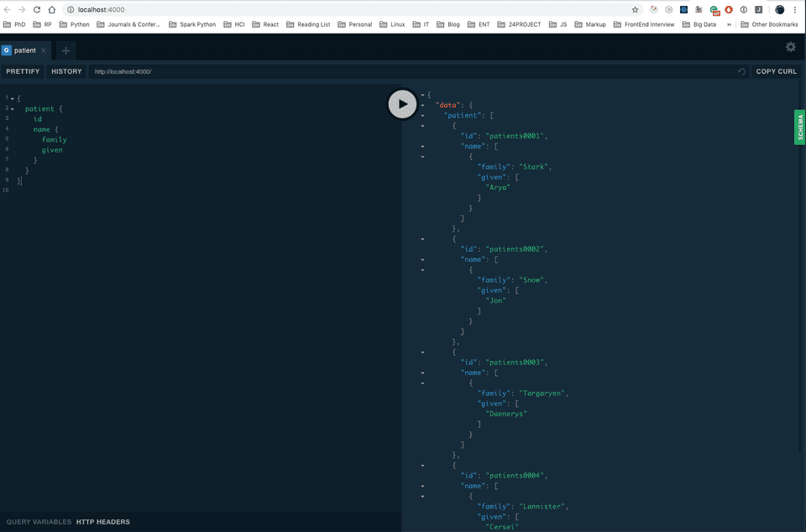This screenshot has height=532, width=806.
Task: Reload the browser page
Action: pyautogui.click(x=37, y=9)
